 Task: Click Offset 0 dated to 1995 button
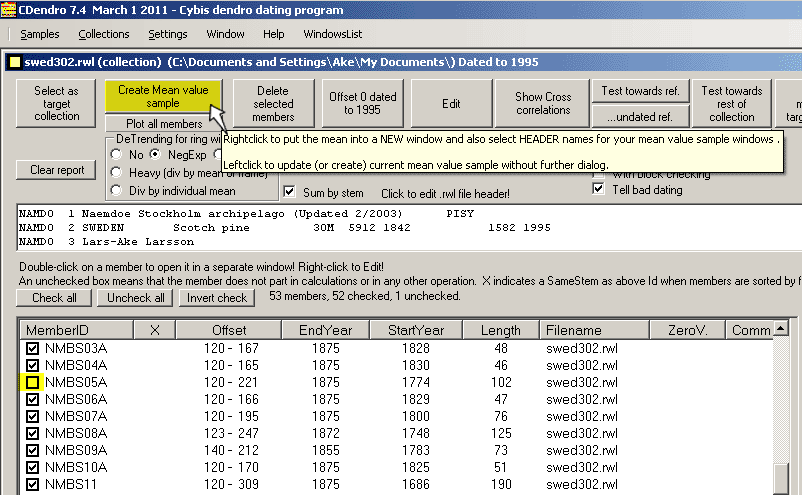click(x=363, y=103)
